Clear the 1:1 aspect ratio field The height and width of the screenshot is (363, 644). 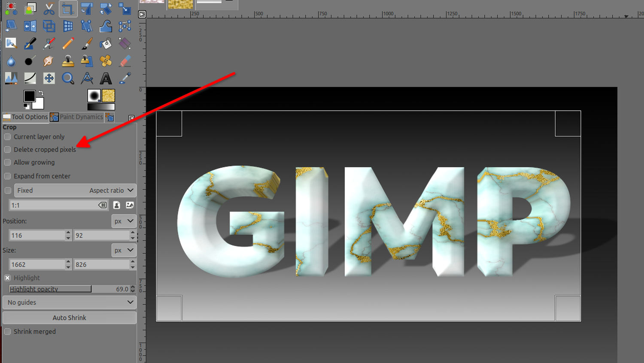pos(102,205)
